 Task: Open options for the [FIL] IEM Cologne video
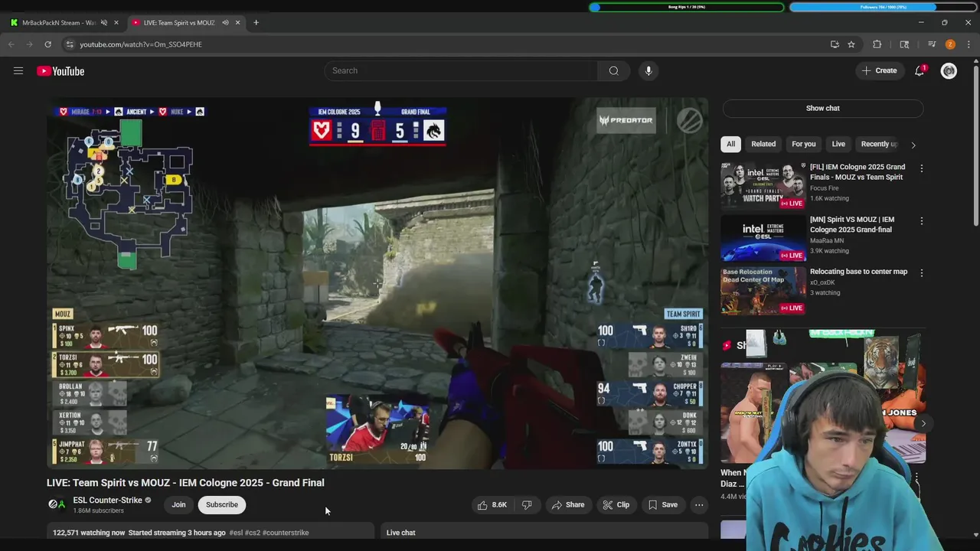coord(922,168)
